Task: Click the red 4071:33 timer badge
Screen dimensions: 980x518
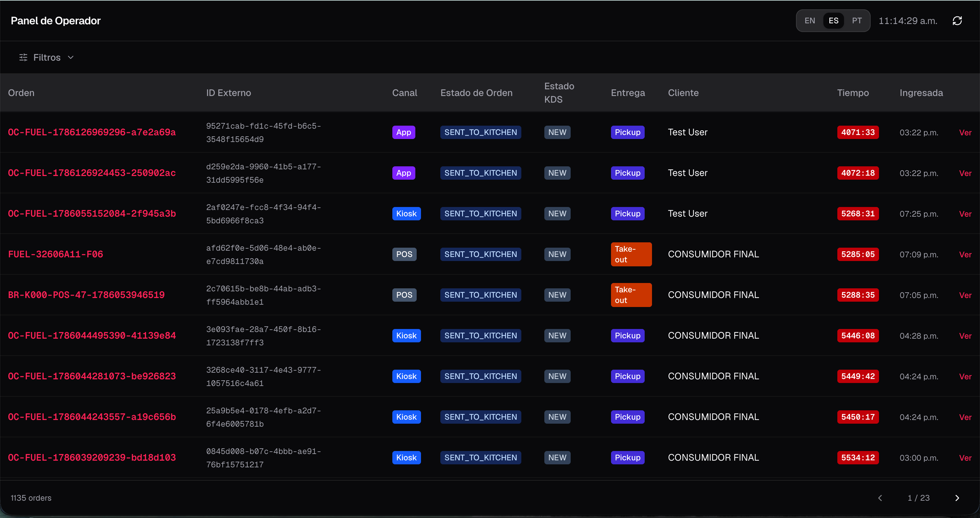Action: click(858, 132)
